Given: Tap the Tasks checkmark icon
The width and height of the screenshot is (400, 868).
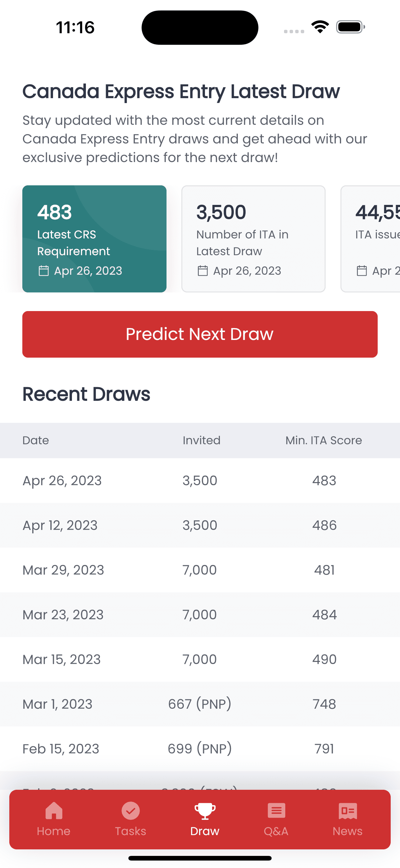Looking at the screenshot, I should [x=131, y=810].
